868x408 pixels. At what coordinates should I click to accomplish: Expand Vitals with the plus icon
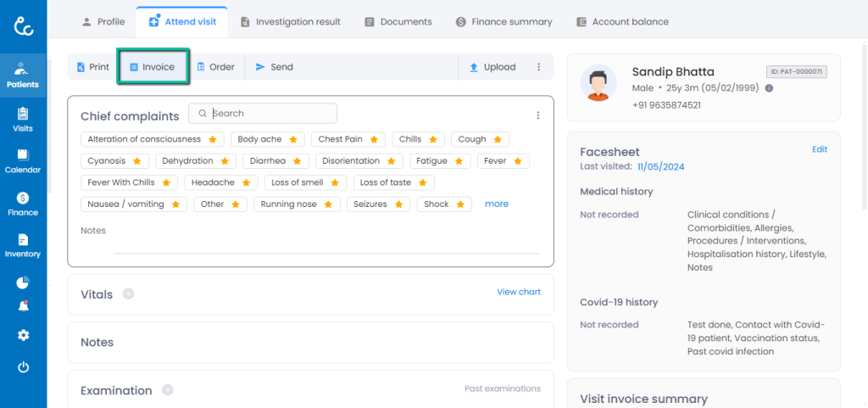click(128, 294)
